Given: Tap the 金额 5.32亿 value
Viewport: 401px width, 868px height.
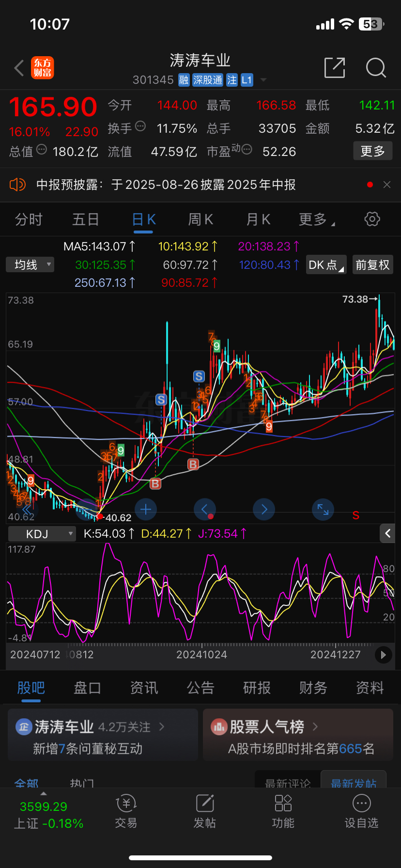Looking at the screenshot, I should 375,128.
